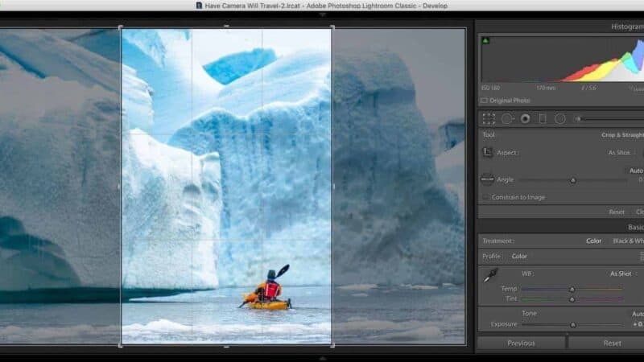Image resolution: width=644 pixels, height=362 pixels.
Task: Select the Red Eye Correction tool
Action: pyautogui.click(x=525, y=118)
